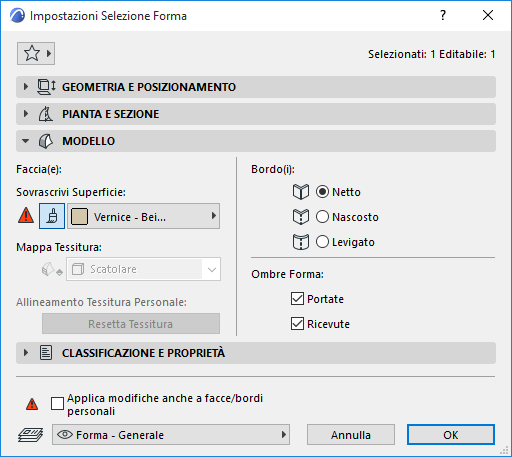Select the Netto edge radio button
This screenshot has width=512, height=457.
click(x=322, y=192)
